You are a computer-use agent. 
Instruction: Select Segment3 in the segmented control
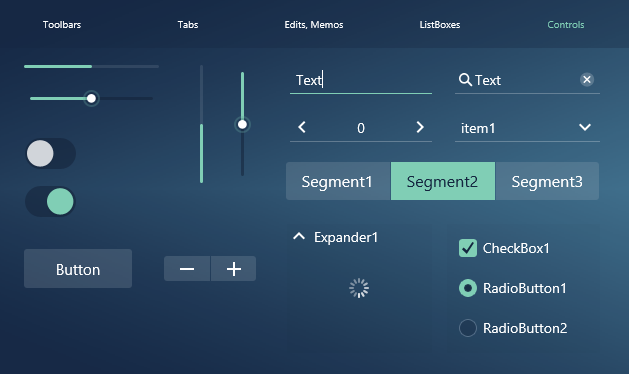[x=547, y=181]
